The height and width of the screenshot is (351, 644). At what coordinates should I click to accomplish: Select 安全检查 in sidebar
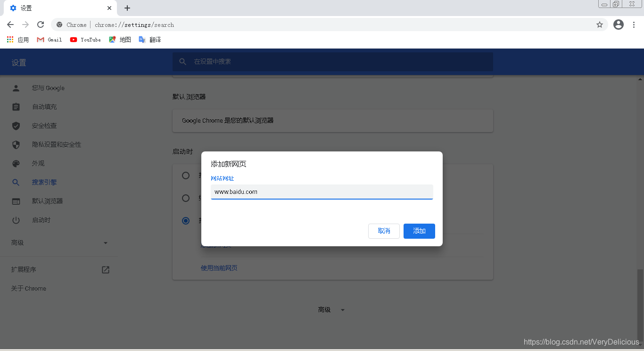click(44, 125)
